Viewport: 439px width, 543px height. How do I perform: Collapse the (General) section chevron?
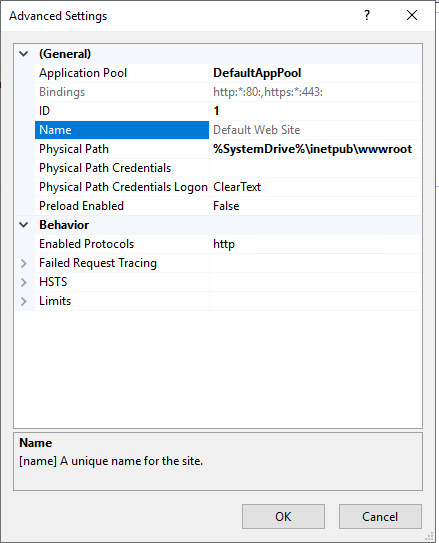pyautogui.click(x=24, y=54)
